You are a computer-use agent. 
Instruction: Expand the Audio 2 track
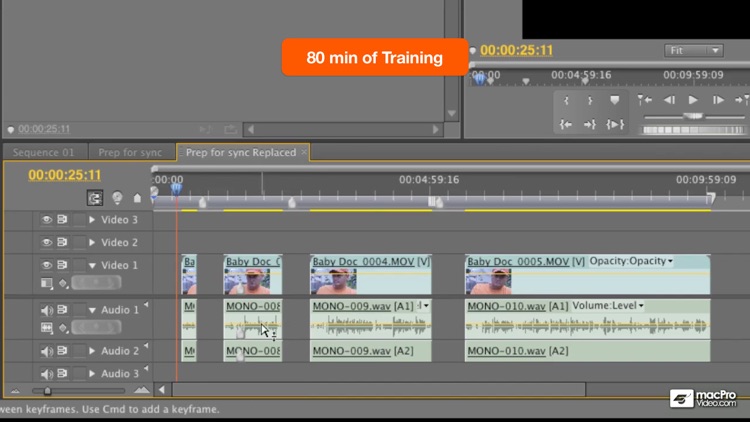click(92, 351)
